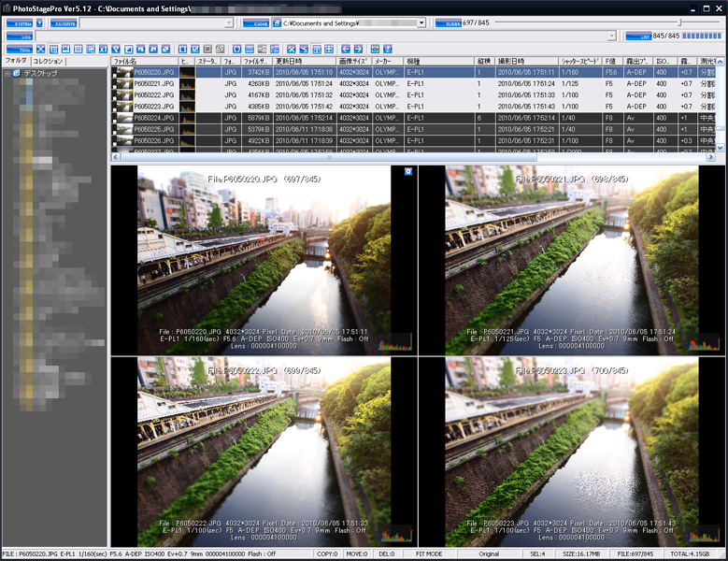Click the DEL:0 status bar entry
The height and width of the screenshot is (561, 728).
(x=387, y=554)
